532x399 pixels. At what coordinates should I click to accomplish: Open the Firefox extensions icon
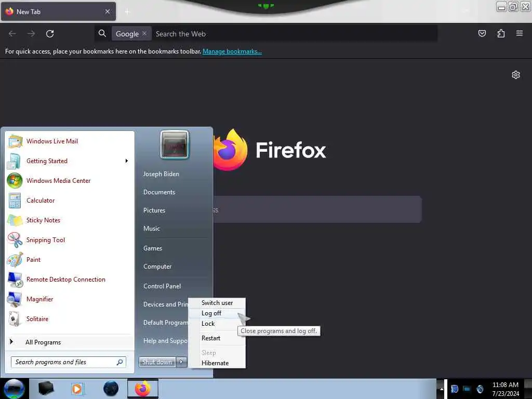coord(501,33)
